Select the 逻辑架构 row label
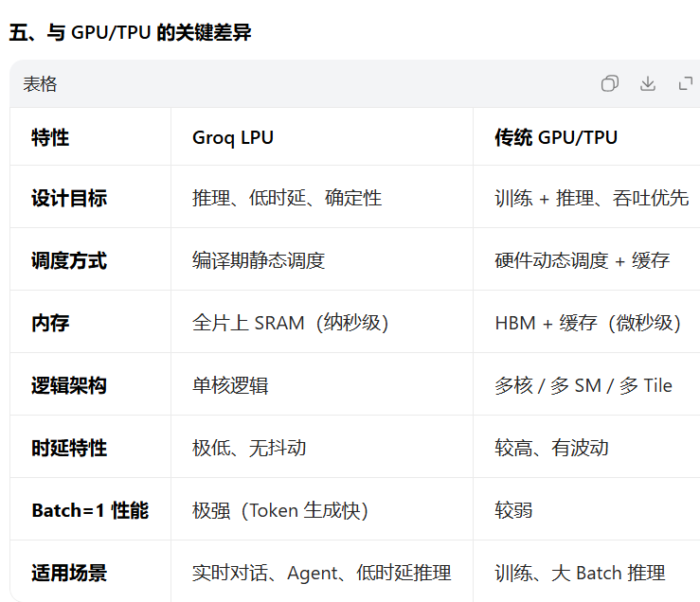This screenshot has width=700, height=602. click(x=69, y=385)
